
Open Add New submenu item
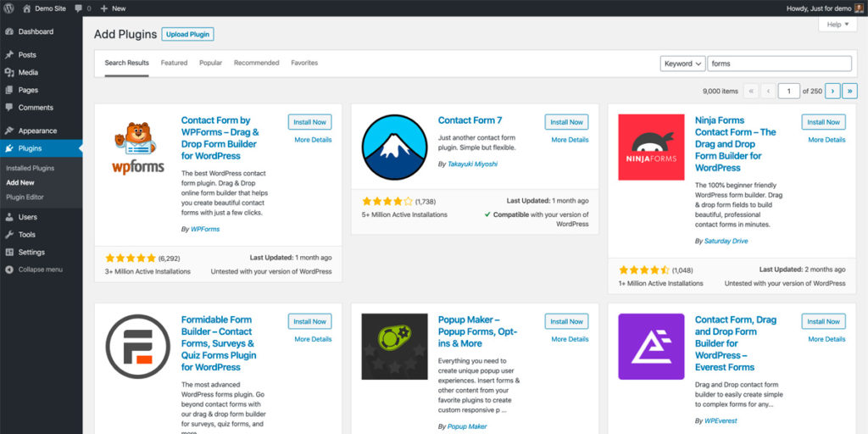20,183
